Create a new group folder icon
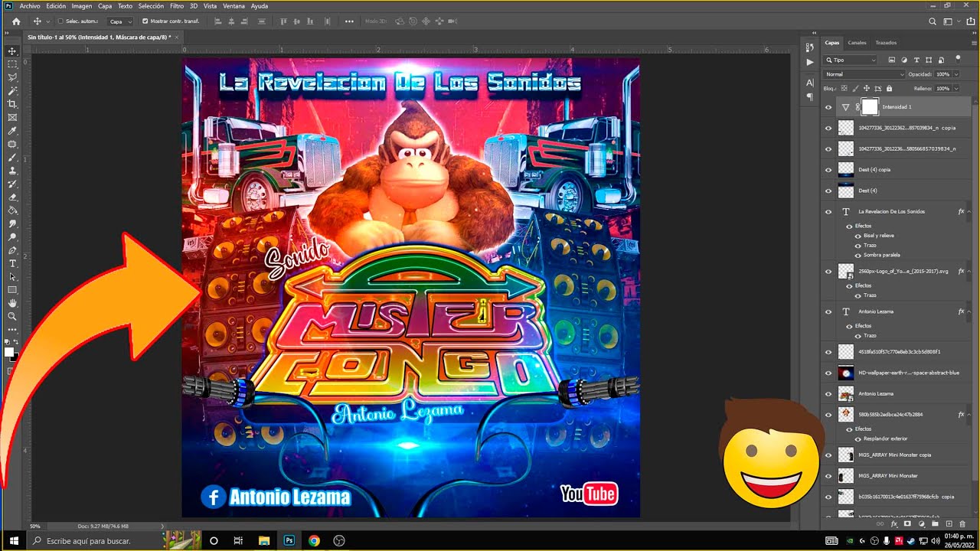 [935, 524]
